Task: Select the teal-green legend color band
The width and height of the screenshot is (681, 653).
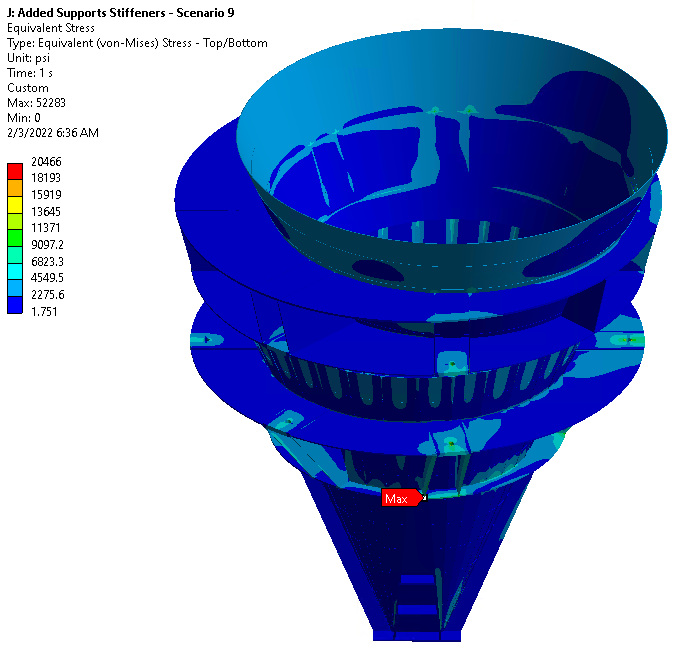Action: point(15,255)
